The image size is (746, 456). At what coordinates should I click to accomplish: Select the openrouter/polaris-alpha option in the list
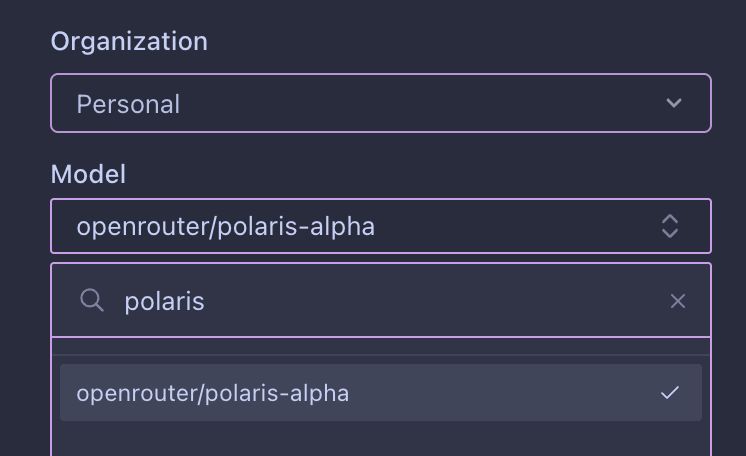click(213, 393)
